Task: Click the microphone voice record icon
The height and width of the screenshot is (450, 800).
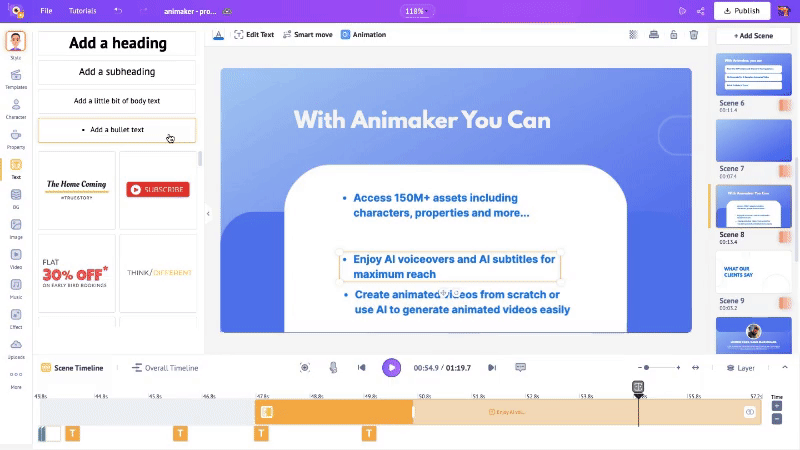Action: (333, 368)
